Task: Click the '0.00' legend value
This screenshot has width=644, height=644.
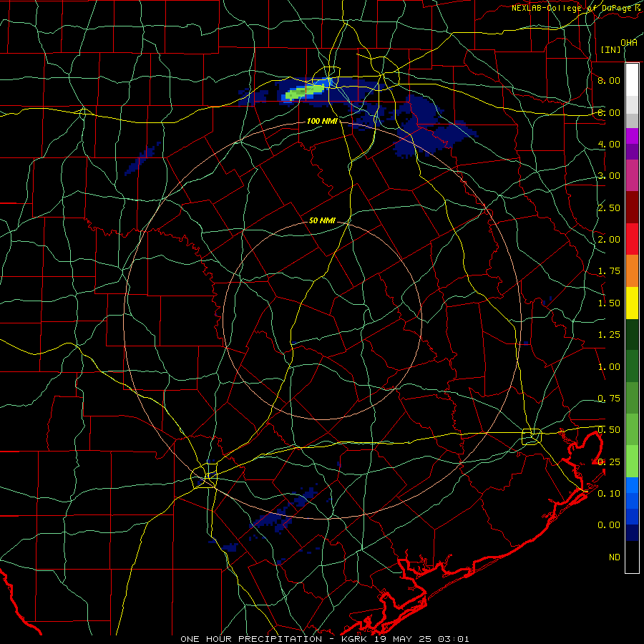Action: pyautogui.click(x=609, y=525)
